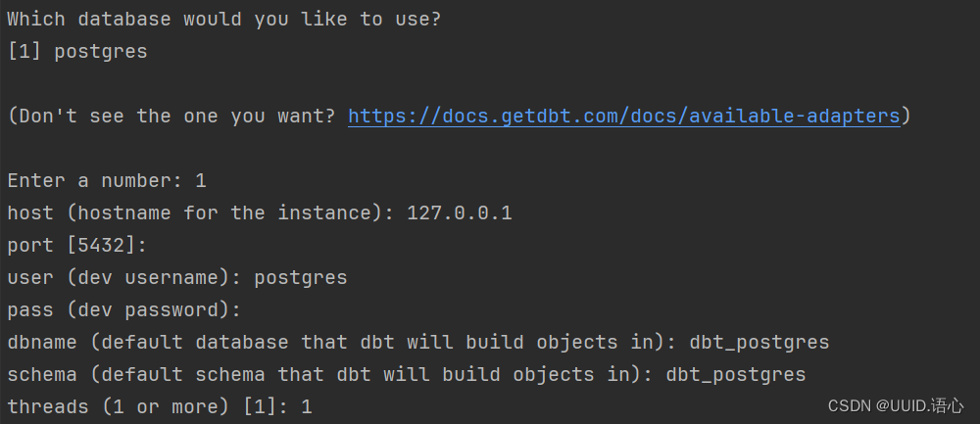The width and height of the screenshot is (980, 424).
Task: Click the "dbname (default database" label text
Action: (x=148, y=342)
